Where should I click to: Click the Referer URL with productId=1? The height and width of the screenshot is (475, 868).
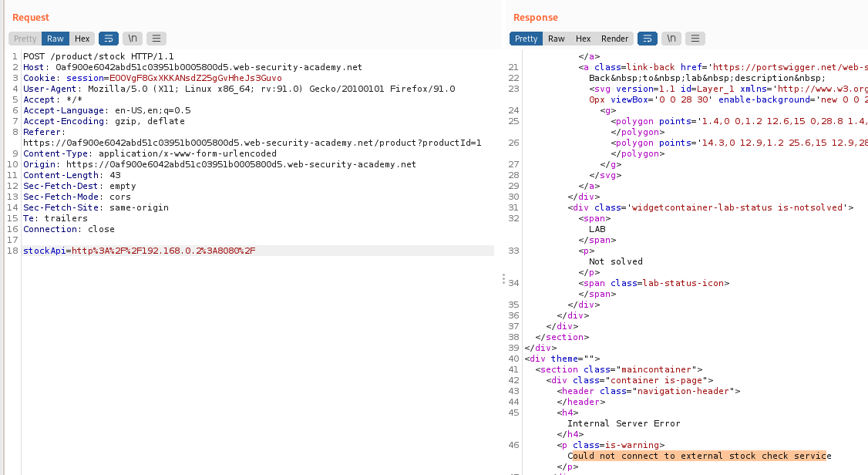click(252, 143)
